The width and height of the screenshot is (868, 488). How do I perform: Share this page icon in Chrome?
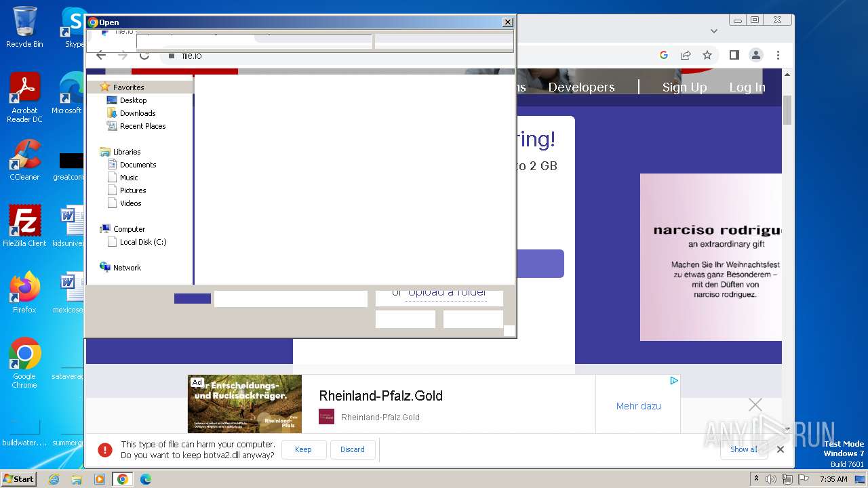[x=686, y=55]
